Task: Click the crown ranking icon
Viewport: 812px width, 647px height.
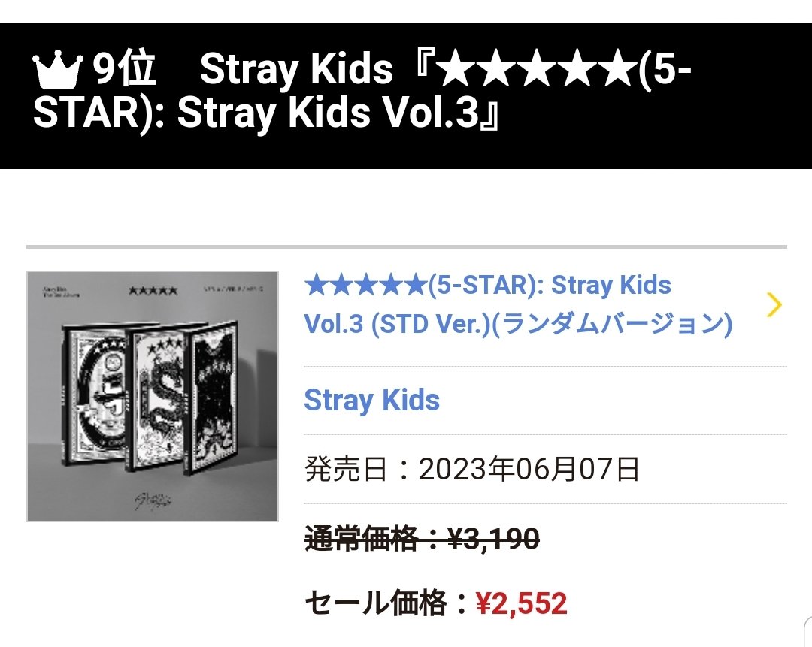Action: (57, 69)
